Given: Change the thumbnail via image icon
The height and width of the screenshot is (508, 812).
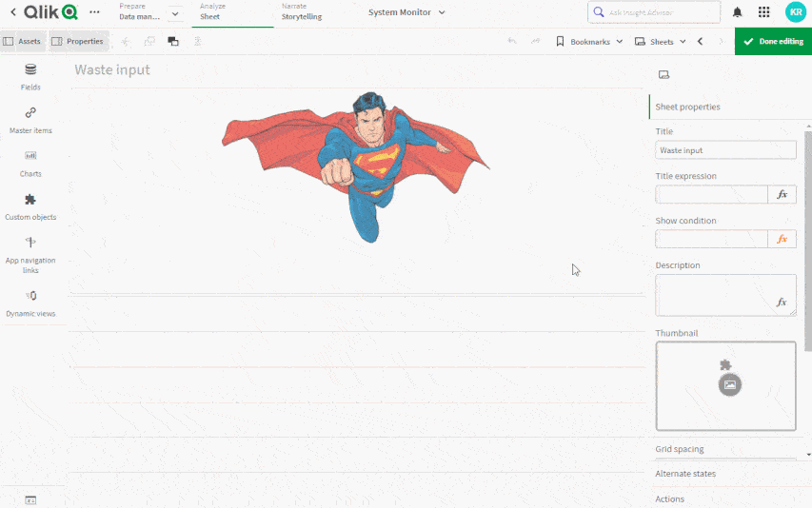Looking at the screenshot, I should pos(730,384).
